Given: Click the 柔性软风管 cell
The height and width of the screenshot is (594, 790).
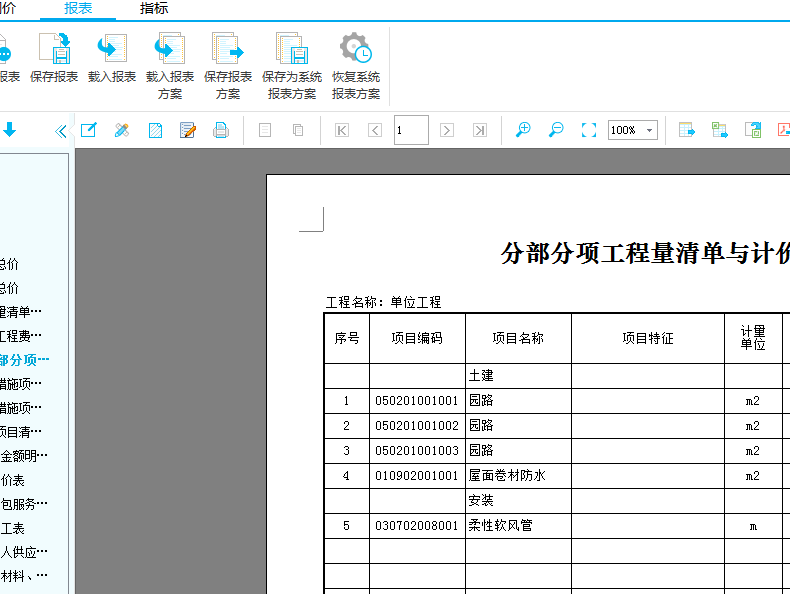Looking at the screenshot, I should click(518, 526).
